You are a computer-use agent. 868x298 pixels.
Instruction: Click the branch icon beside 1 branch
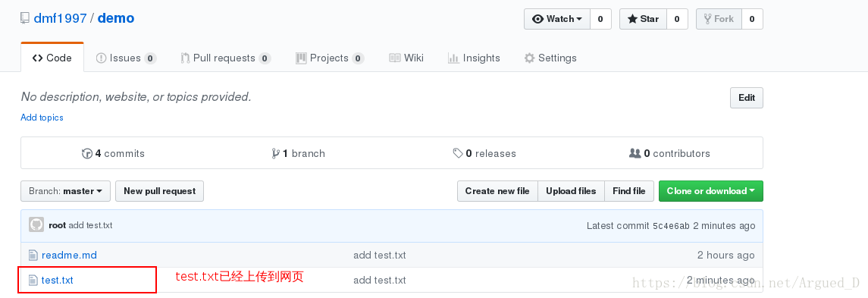pos(275,153)
